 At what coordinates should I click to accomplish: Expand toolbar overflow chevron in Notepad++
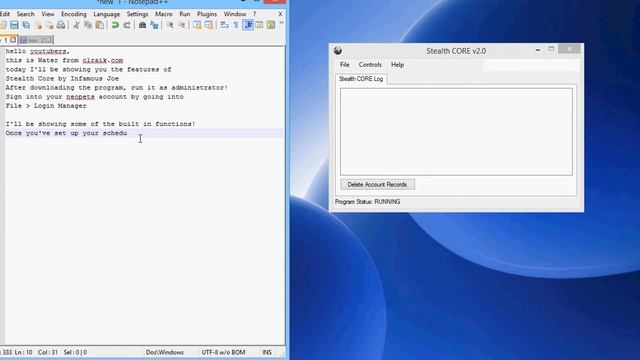(281, 24)
